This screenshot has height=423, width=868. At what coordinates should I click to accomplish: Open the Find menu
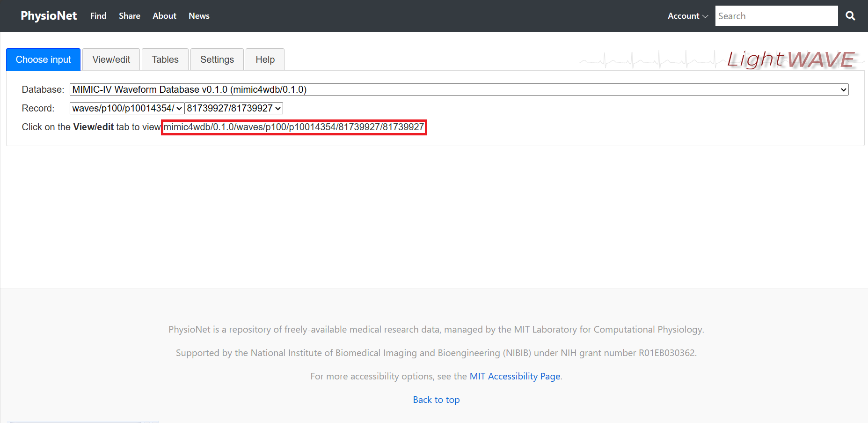98,16
